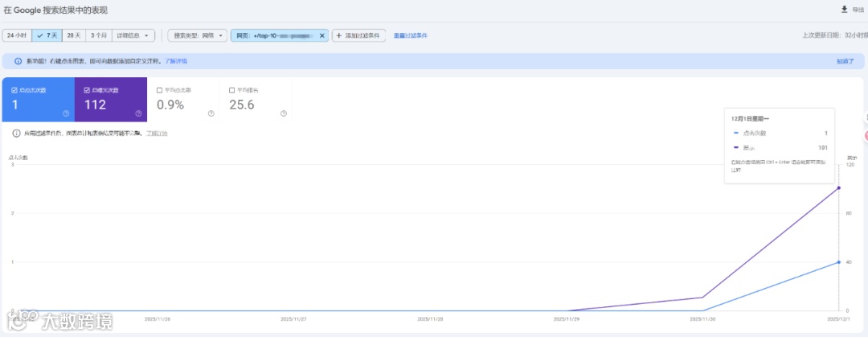Remove the page filter with its X
Screen dimensions: 868x337
pyautogui.click(x=322, y=35)
